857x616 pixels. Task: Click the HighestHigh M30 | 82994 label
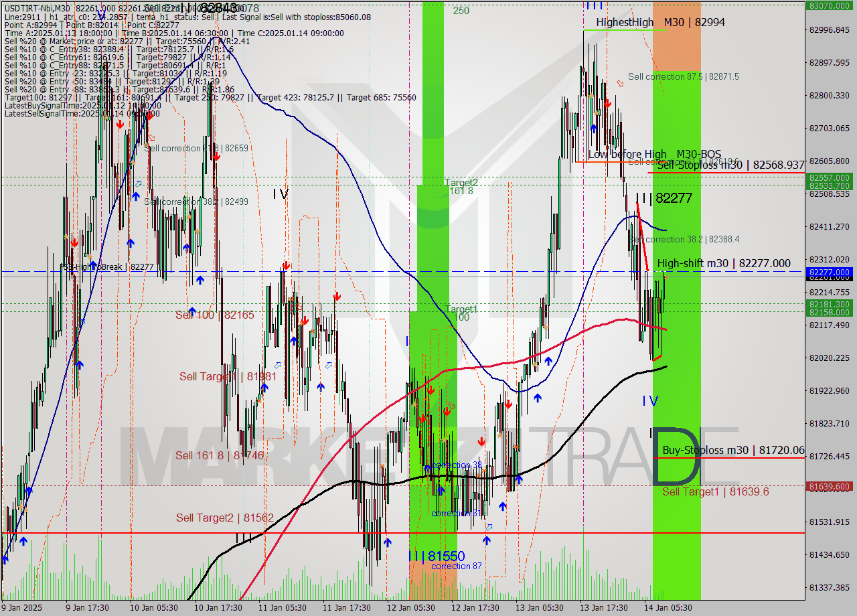pyautogui.click(x=660, y=22)
